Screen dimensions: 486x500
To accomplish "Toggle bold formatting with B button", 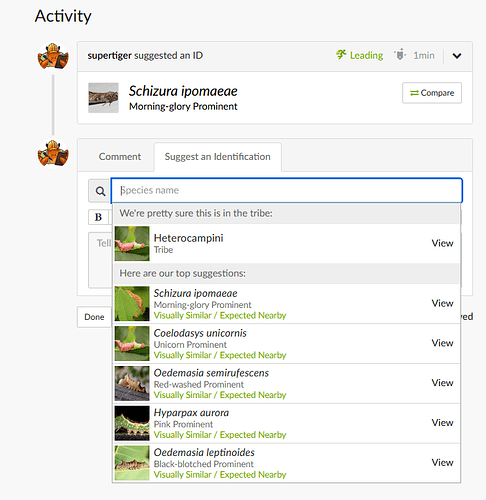I will (x=98, y=217).
